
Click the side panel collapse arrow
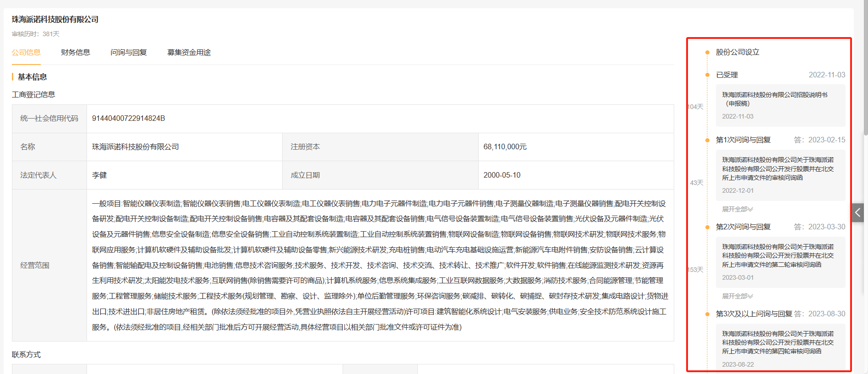click(858, 212)
